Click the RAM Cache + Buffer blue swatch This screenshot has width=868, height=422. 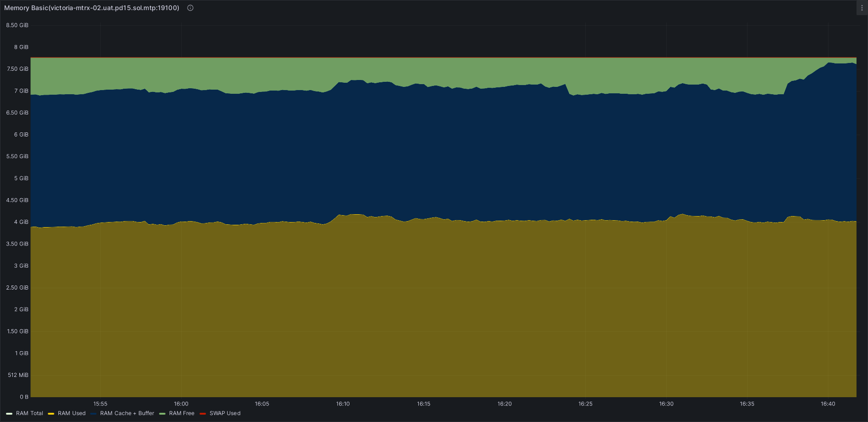(x=93, y=414)
